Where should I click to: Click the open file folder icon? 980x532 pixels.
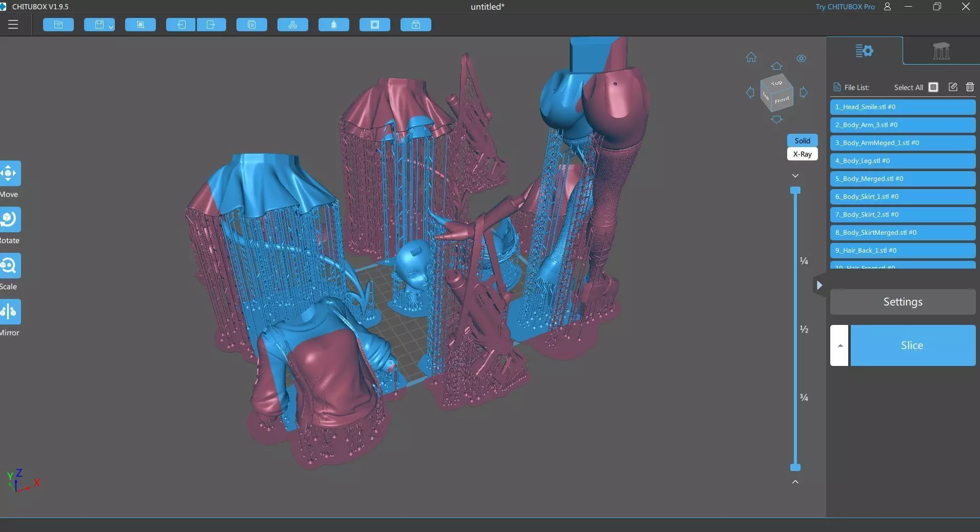click(x=58, y=25)
